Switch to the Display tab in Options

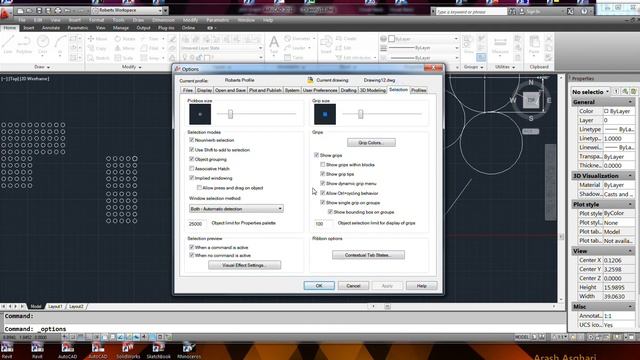point(204,90)
